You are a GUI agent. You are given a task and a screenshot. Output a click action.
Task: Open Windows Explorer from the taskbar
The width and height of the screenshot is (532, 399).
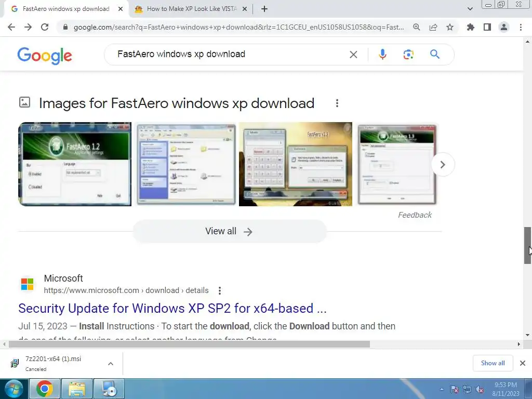tap(77, 389)
